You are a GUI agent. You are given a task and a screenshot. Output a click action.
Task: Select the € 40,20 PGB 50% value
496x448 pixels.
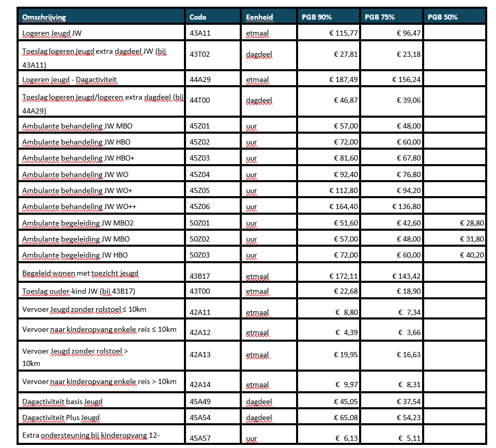tap(472, 255)
